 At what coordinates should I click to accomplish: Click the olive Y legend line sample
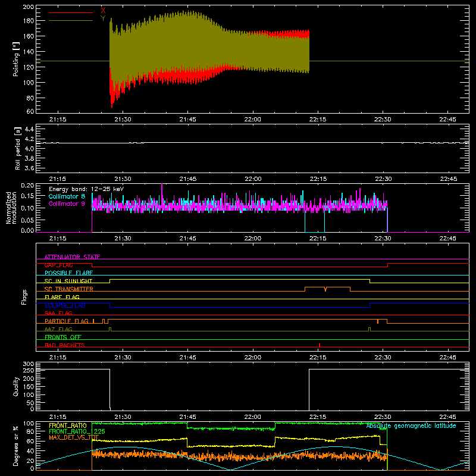(71, 21)
